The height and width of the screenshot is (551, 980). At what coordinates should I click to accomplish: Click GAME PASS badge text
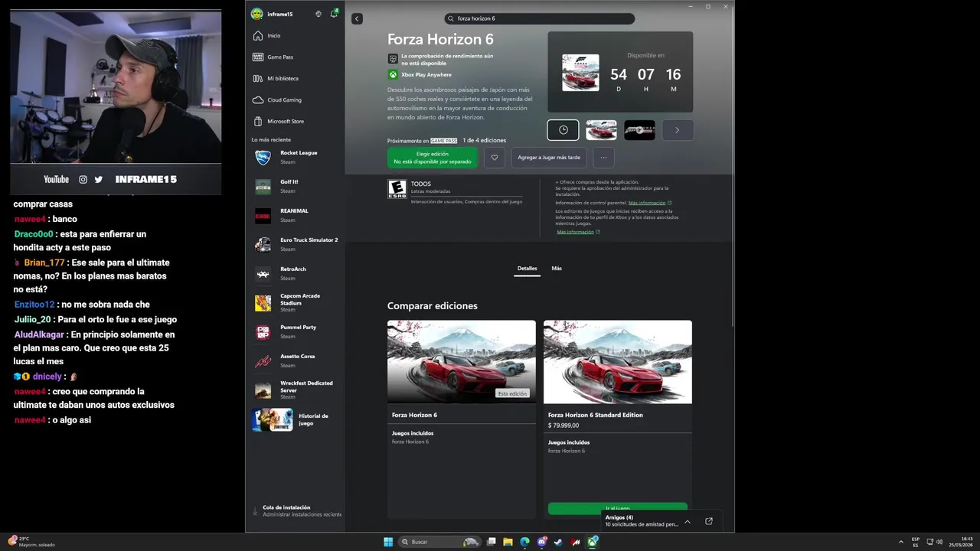tap(443, 141)
